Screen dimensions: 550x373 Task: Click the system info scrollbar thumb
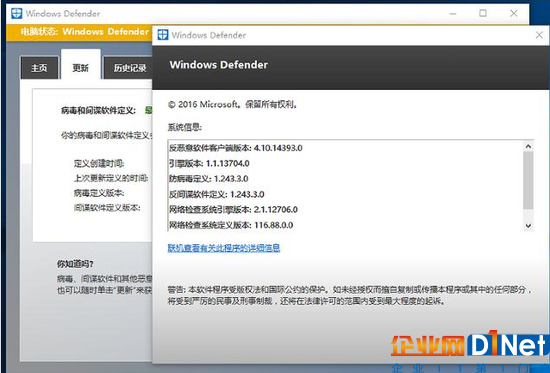click(x=528, y=180)
